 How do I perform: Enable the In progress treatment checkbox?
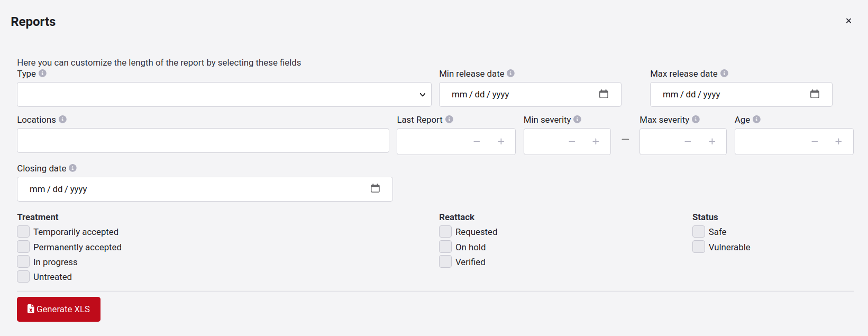[23, 261]
